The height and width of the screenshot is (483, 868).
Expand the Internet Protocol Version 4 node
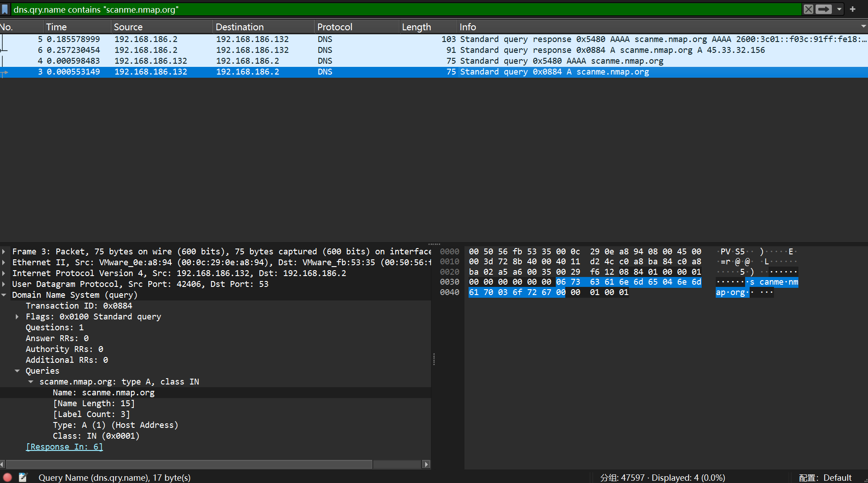click(x=4, y=273)
